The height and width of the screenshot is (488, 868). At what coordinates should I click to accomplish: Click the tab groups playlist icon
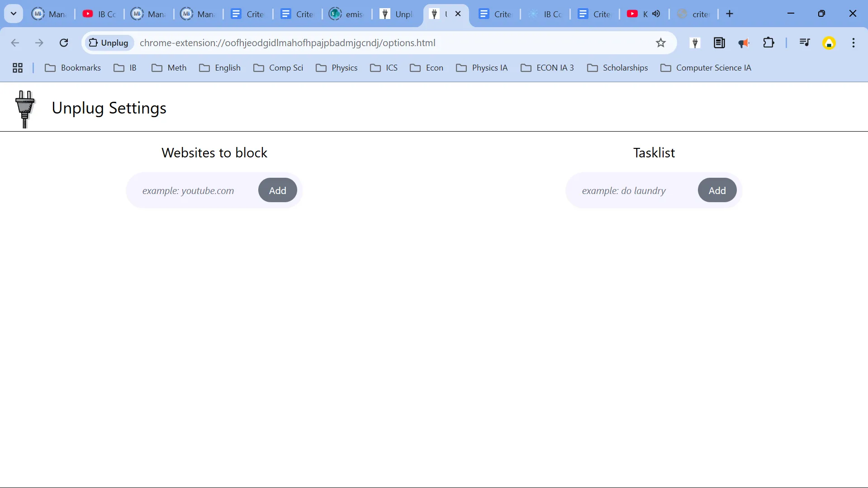click(805, 43)
